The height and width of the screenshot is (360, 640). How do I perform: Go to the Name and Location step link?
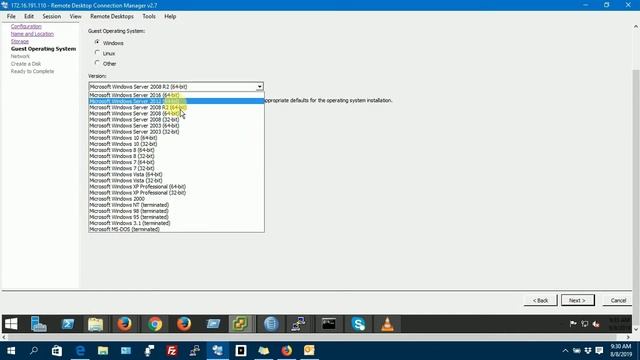click(32, 34)
